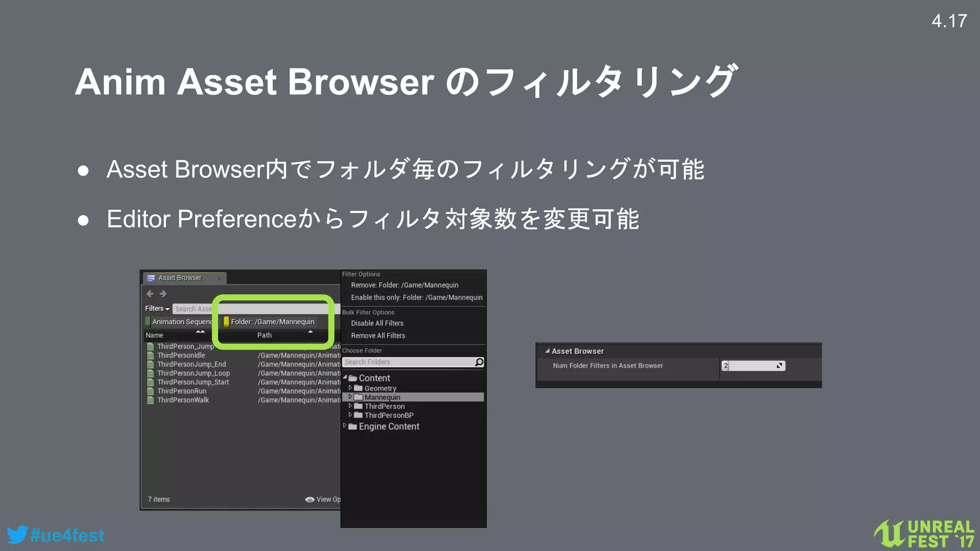Click the Search Assets field
The image size is (980, 551).
(x=256, y=309)
